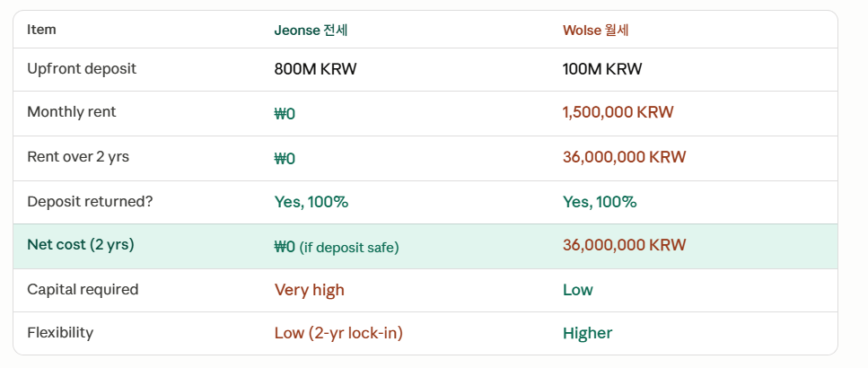This screenshot has width=868, height=368.
Task: Click the Low (2-yr lock-in) flexibility cell
Action: pyautogui.click(x=338, y=333)
